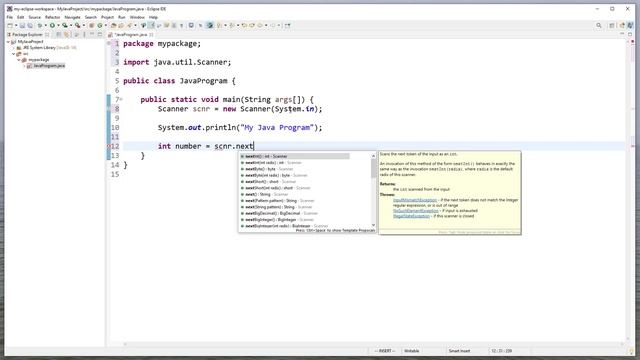Click the suggestion list scrollbar up arrow
The image size is (640, 360).
click(x=373, y=156)
